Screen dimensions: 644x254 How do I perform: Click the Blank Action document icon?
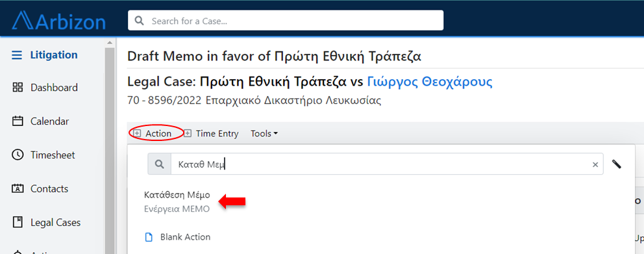coord(149,237)
